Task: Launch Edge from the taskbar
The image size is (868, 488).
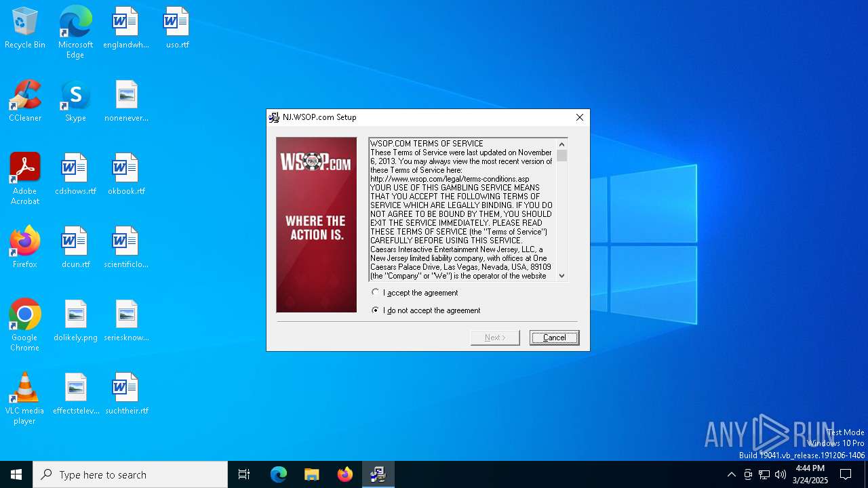Action: [x=279, y=474]
